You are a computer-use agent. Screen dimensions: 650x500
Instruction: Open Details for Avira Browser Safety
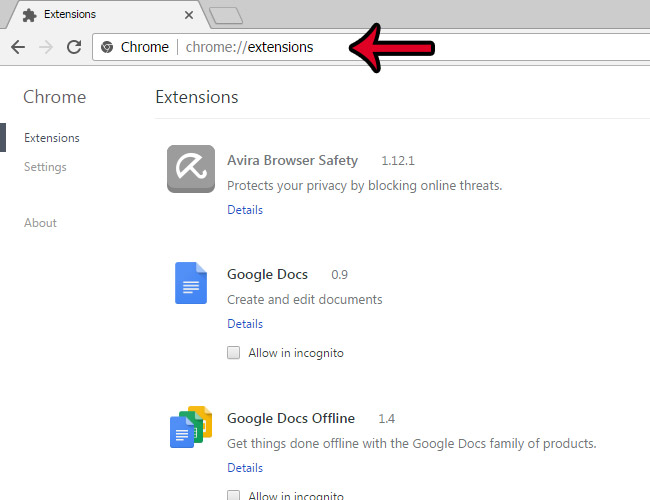click(245, 209)
